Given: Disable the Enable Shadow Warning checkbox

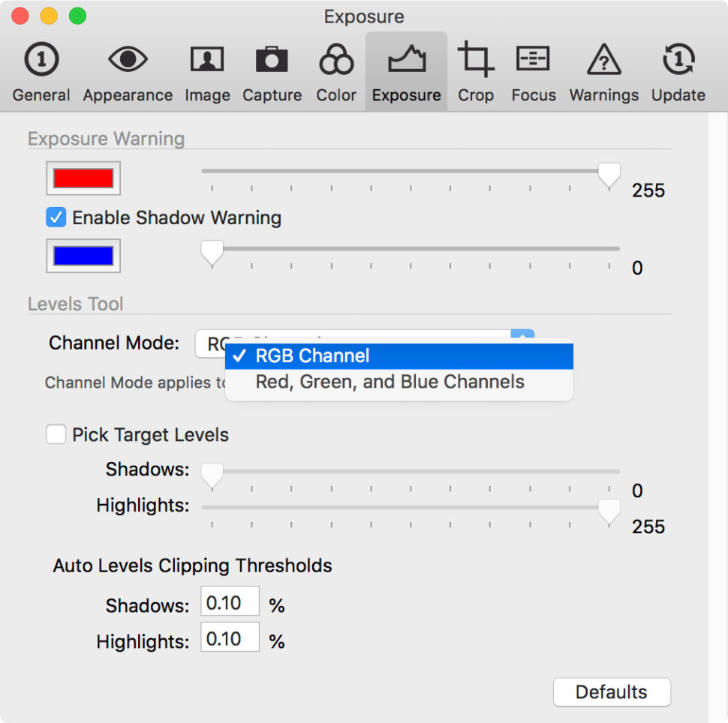Looking at the screenshot, I should (55, 217).
